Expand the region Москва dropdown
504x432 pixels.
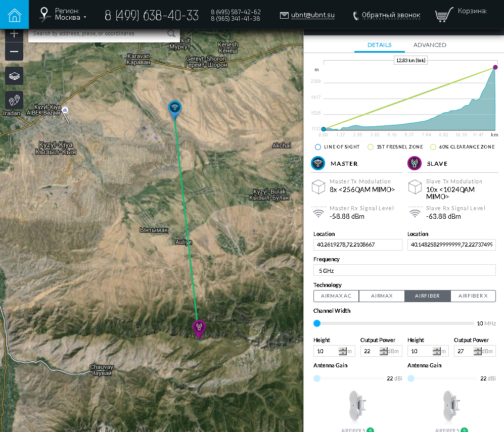[x=70, y=18]
